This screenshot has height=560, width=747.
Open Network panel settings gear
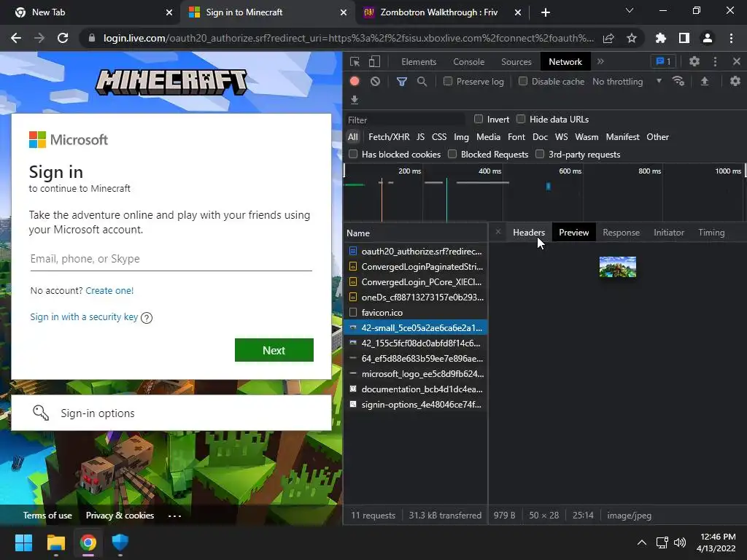(735, 82)
